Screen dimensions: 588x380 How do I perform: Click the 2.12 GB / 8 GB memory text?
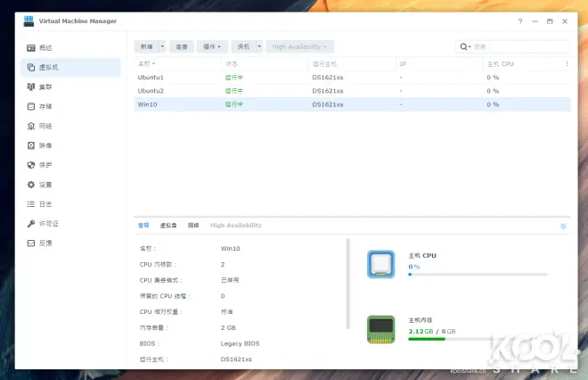click(431, 332)
